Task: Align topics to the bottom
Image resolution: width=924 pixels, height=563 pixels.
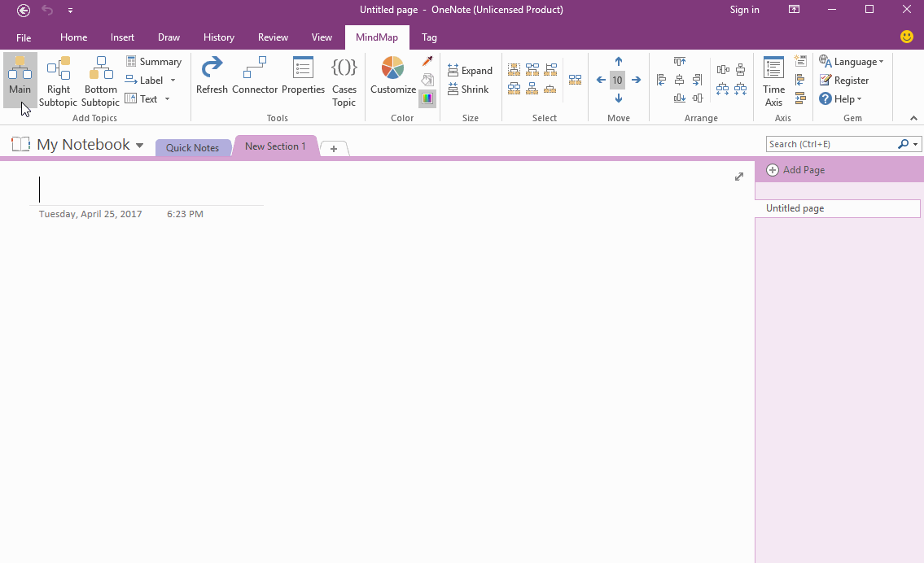Action: click(x=680, y=98)
